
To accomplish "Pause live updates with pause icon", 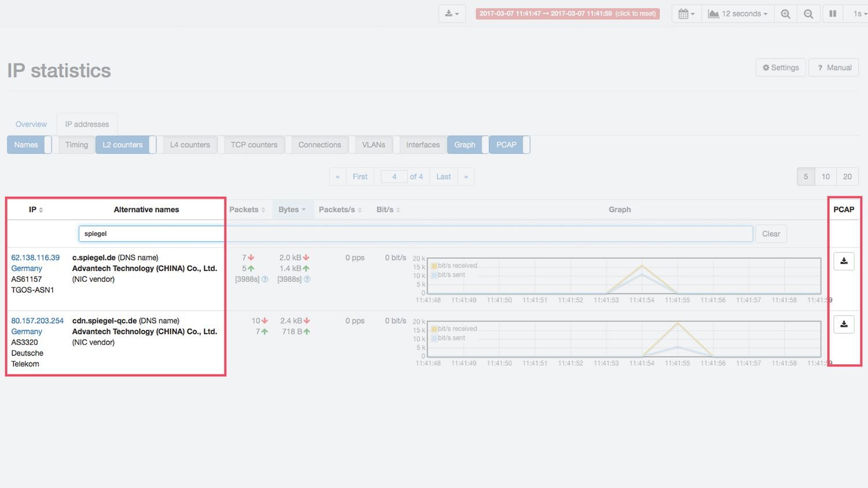I will click(833, 13).
